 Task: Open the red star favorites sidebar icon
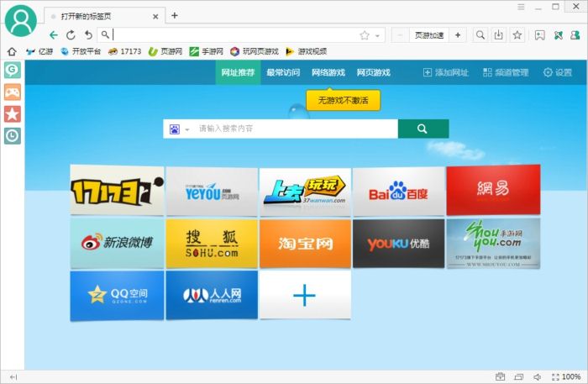pyautogui.click(x=13, y=114)
